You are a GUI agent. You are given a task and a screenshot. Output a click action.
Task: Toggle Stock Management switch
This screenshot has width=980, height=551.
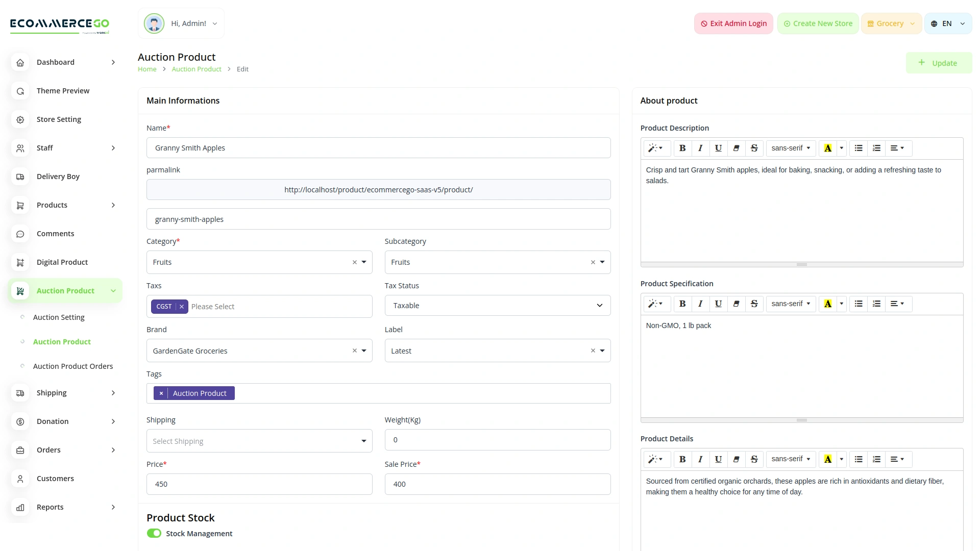point(154,533)
